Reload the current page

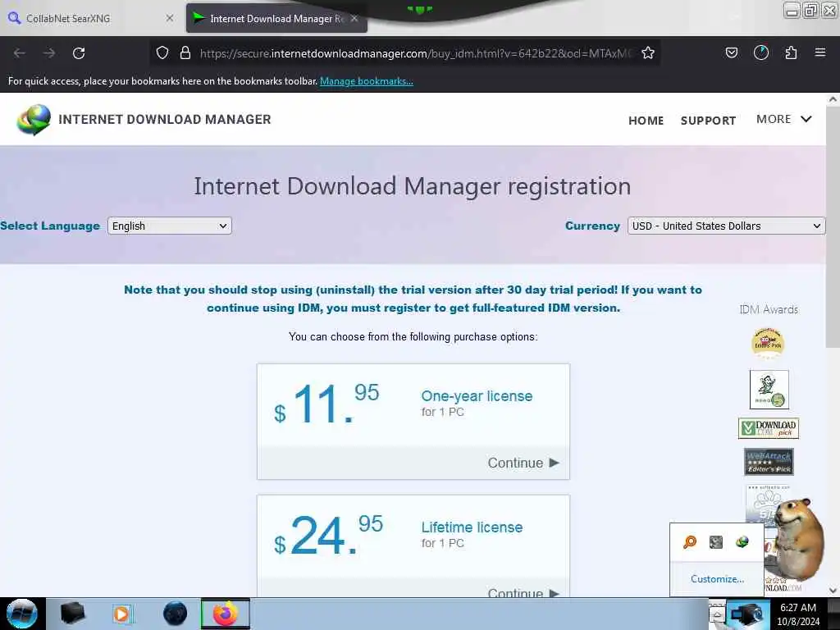tap(79, 53)
